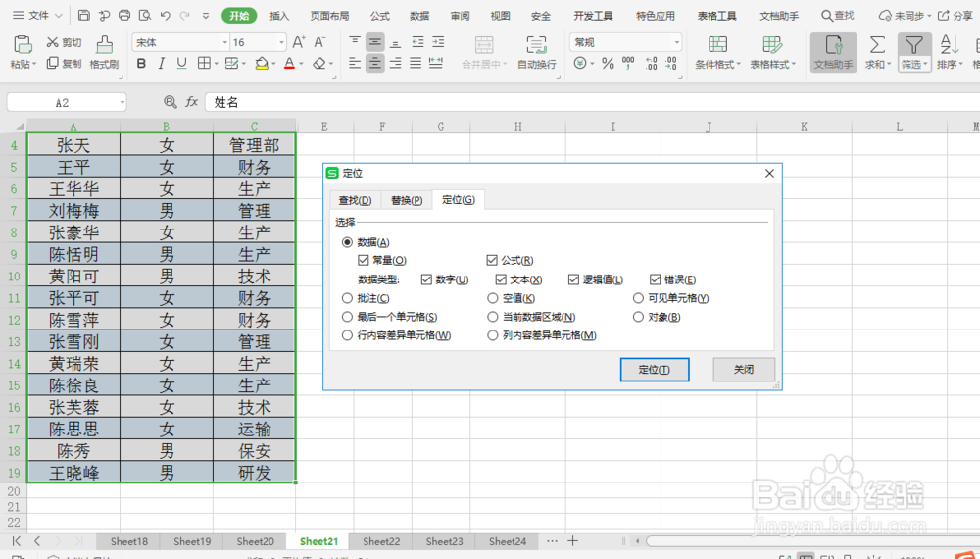
Task: Add a new sheet with plus button
Action: coord(572,541)
